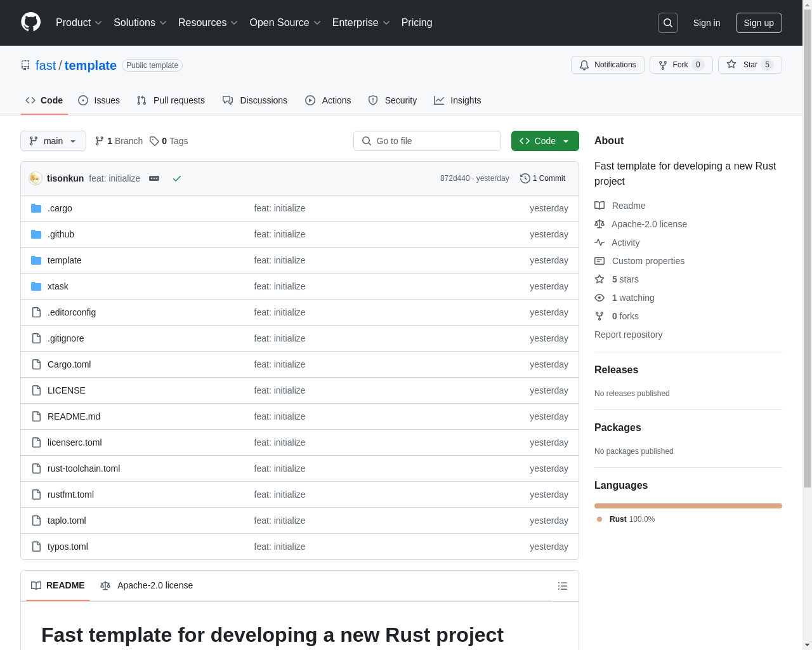Open the taplo.toml file
The width and height of the screenshot is (812, 650).
point(67,521)
